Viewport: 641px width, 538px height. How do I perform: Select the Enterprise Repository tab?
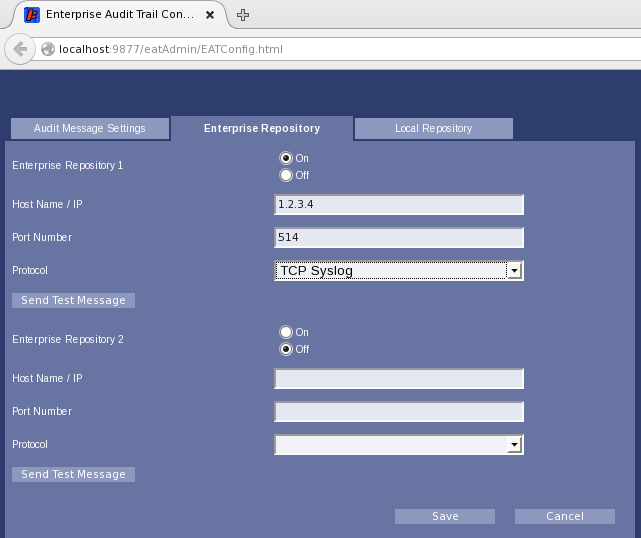click(x=262, y=128)
